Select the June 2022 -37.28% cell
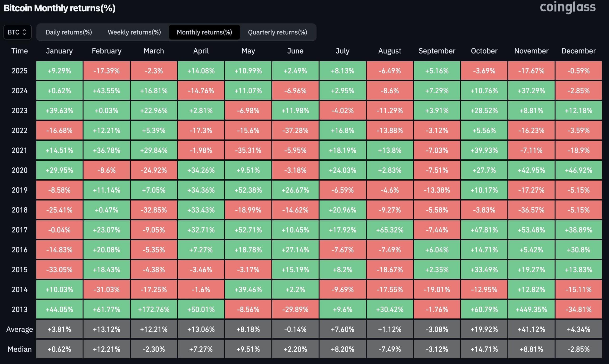This screenshot has height=364, width=609. (x=295, y=131)
